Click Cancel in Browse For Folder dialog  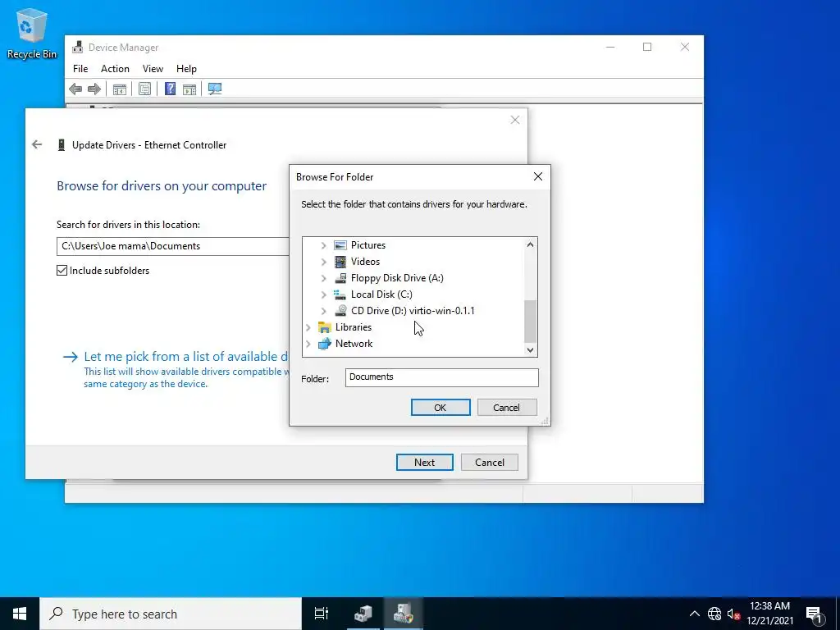pos(507,408)
